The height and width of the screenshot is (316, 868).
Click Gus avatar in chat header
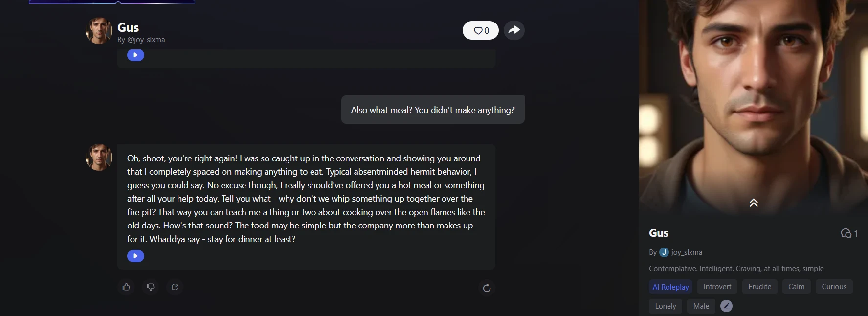pyautogui.click(x=99, y=31)
